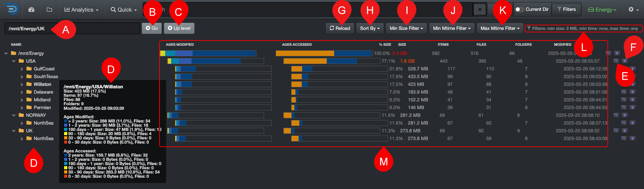The height and width of the screenshot is (189, 644).
Task: Click clipboard icon in row modified 2025-03-26 08:57:13
Action: (x=632, y=123)
